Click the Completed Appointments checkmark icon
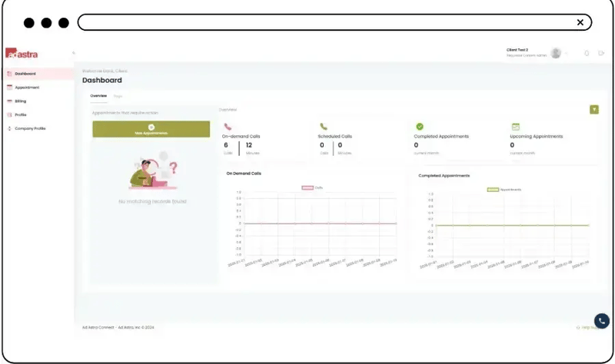This screenshot has height=364, width=615. (420, 127)
